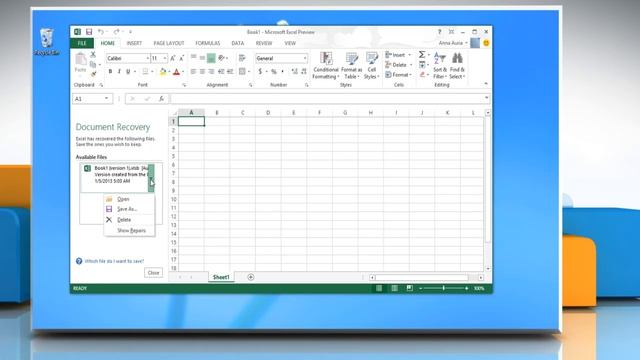Open Find & Select binoculars tool

pos(457,65)
